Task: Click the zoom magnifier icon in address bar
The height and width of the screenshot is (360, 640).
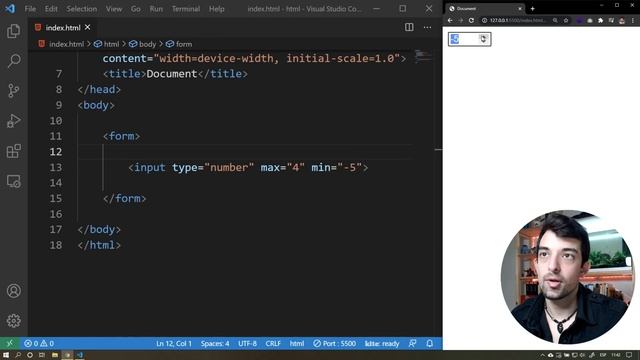Action: (555, 20)
